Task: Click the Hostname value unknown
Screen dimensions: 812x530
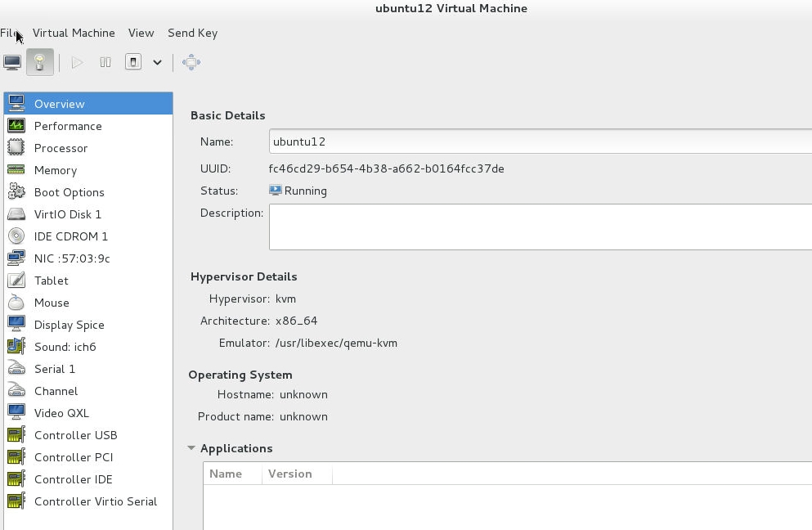Action: coord(303,394)
